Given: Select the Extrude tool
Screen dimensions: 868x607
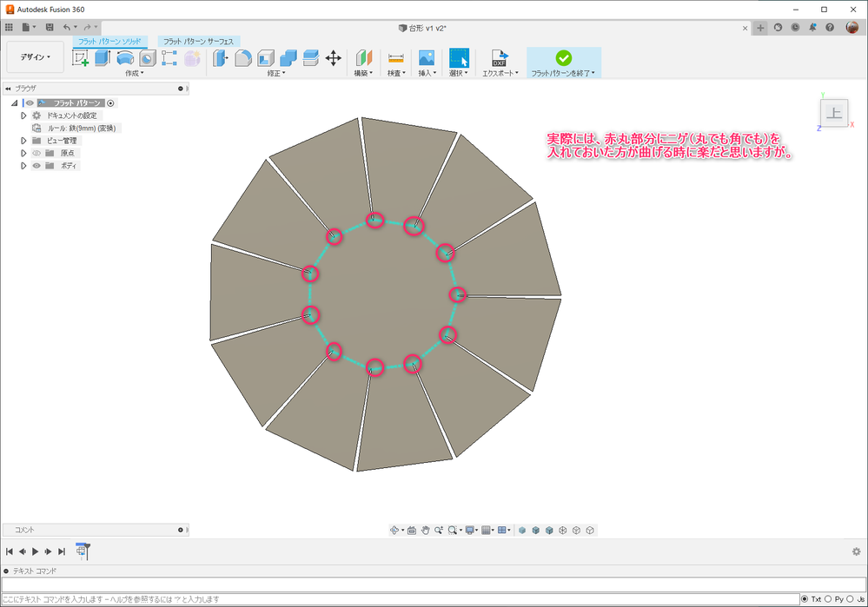Looking at the screenshot, I should 103,58.
